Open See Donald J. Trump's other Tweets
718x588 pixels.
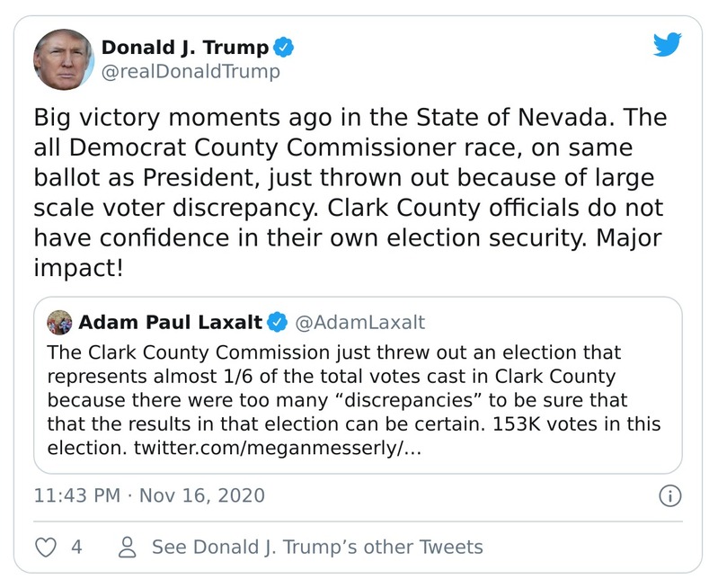tap(316, 547)
